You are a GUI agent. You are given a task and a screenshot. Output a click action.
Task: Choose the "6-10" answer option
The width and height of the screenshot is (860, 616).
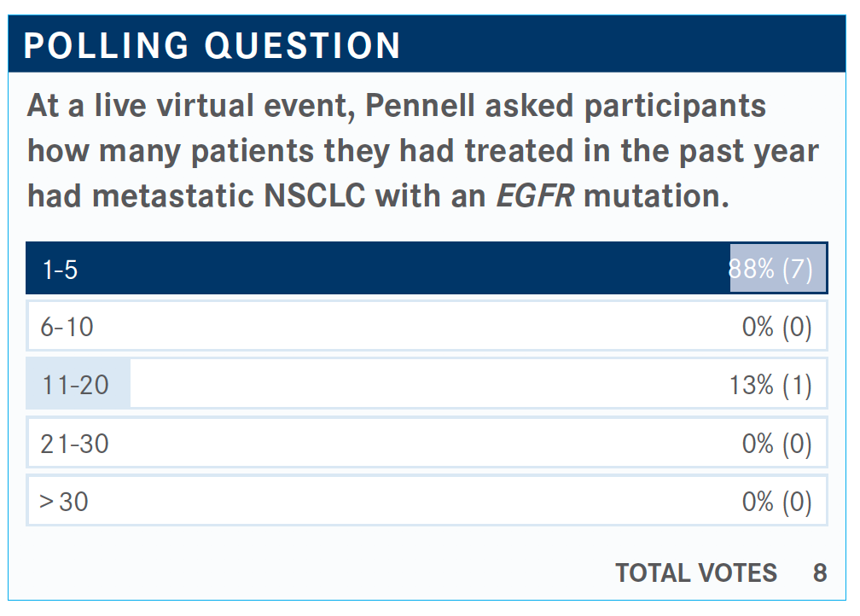[x=67, y=327]
